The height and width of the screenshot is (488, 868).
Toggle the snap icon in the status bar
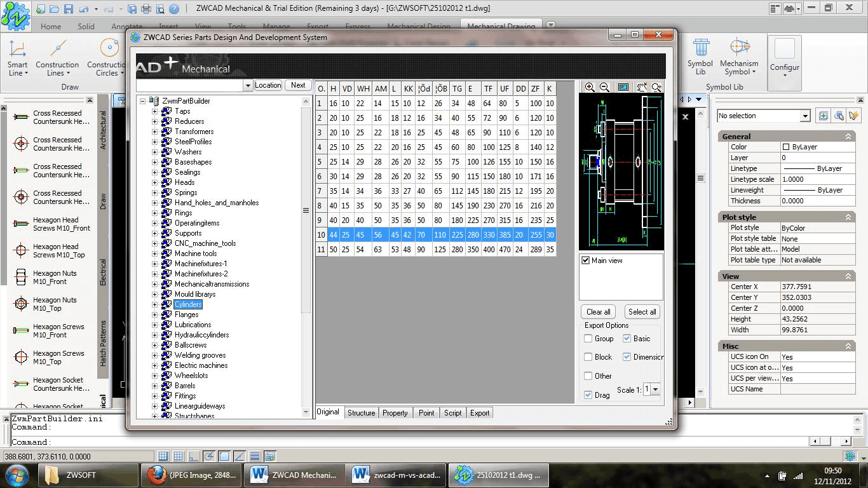[163, 456]
